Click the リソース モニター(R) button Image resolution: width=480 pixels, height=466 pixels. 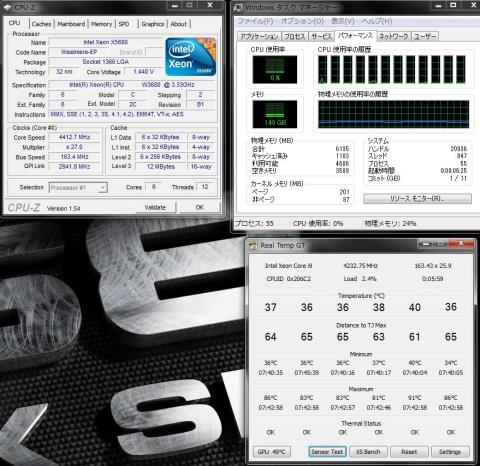417,199
